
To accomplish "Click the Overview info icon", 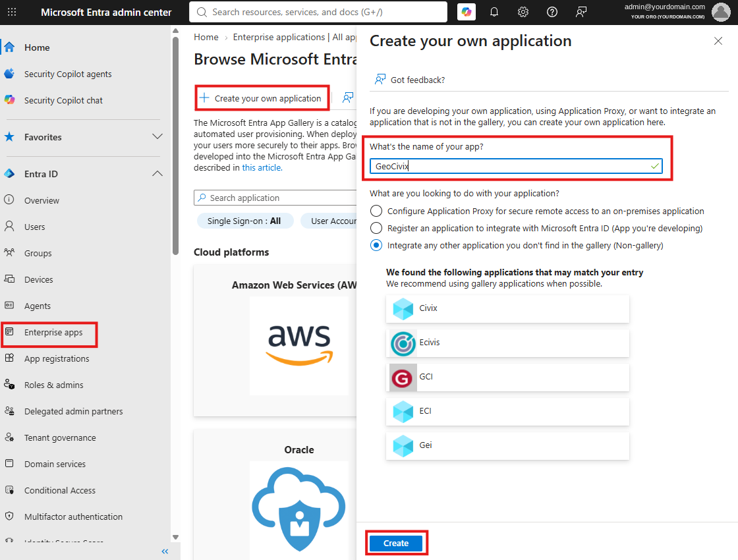I will click(9, 200).
